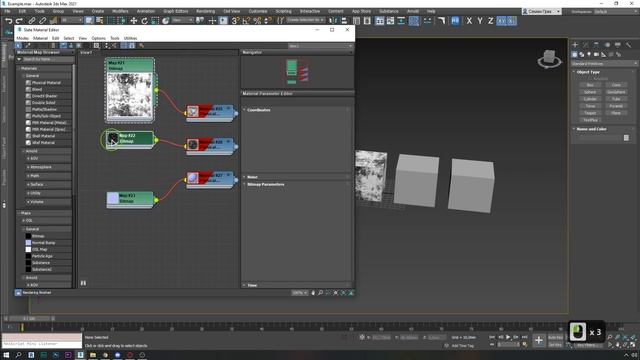This screenshot has height=360, width=640.
Task: Toggle Angle Snap on the toolbar
Action: 246,21
